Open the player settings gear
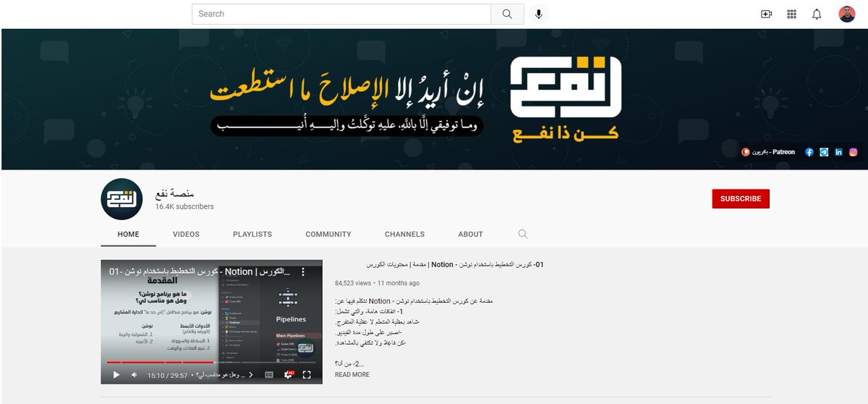 click(289, 374)
